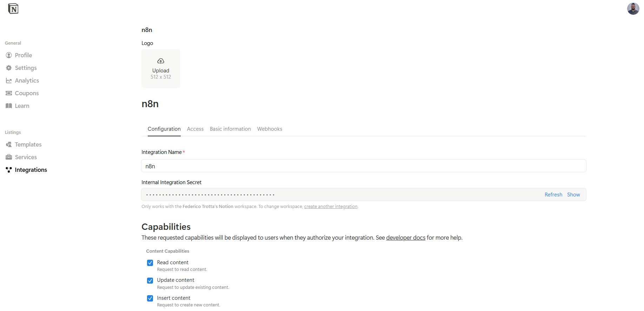Open Templates listings
This screenshot has height=311, width=644.
tap(28, 144)
